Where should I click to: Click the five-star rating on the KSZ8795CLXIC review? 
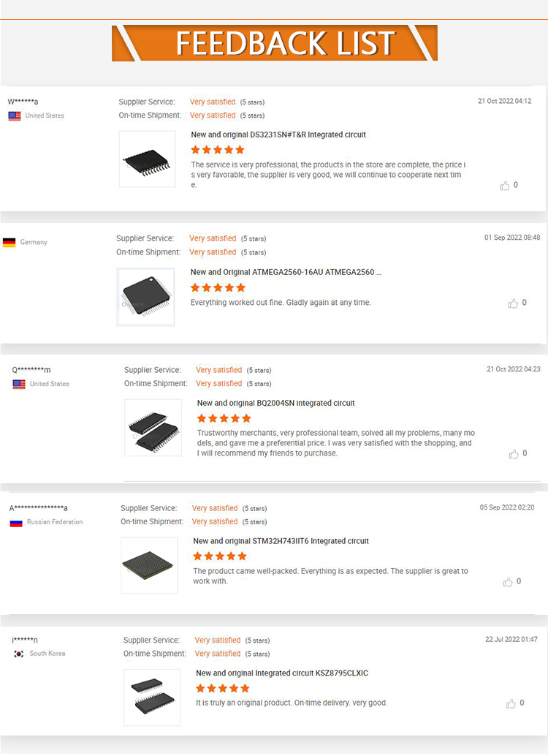(223, 688)
